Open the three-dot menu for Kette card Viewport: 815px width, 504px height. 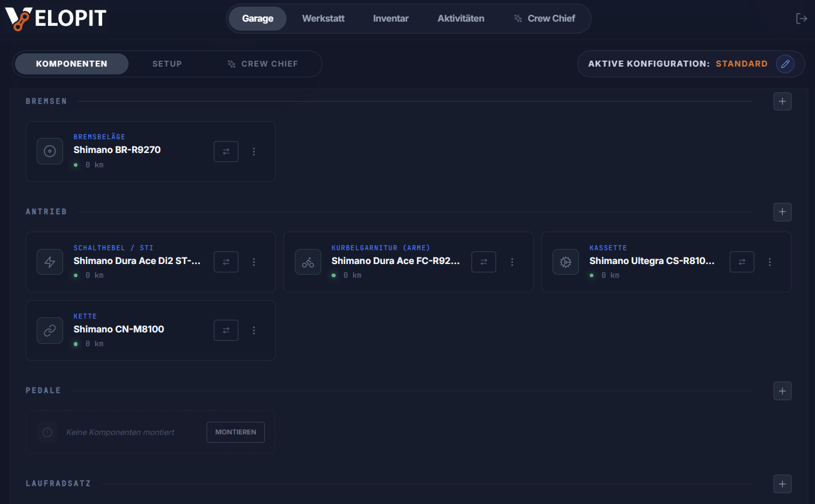pos(254,331)
